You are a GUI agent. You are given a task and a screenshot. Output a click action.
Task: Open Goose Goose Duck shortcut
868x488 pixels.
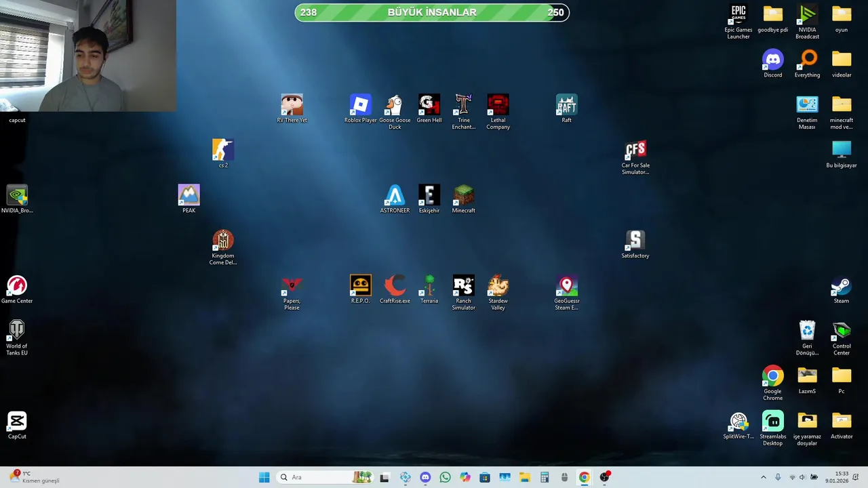tap(395, 112)
